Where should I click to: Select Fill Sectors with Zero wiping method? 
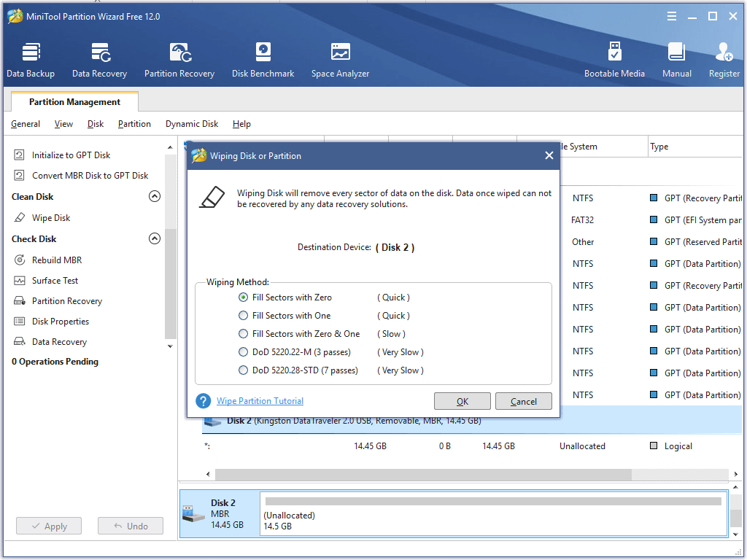[x=243, y=297]
